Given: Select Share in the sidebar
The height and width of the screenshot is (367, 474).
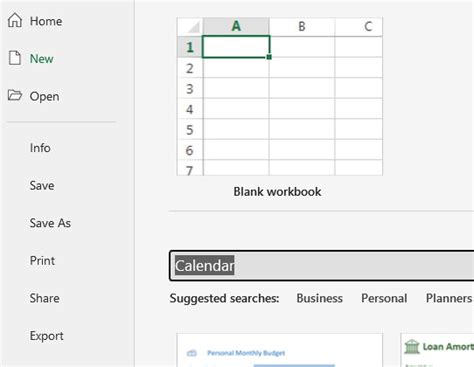Looking at the screenshot, I should pyautogui.click(x=44, y=298).
